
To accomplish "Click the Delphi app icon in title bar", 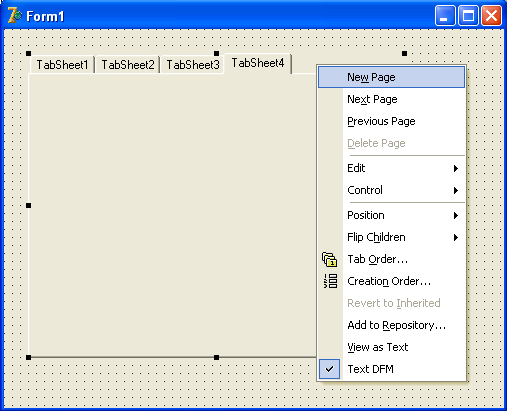I will (15, 16).
